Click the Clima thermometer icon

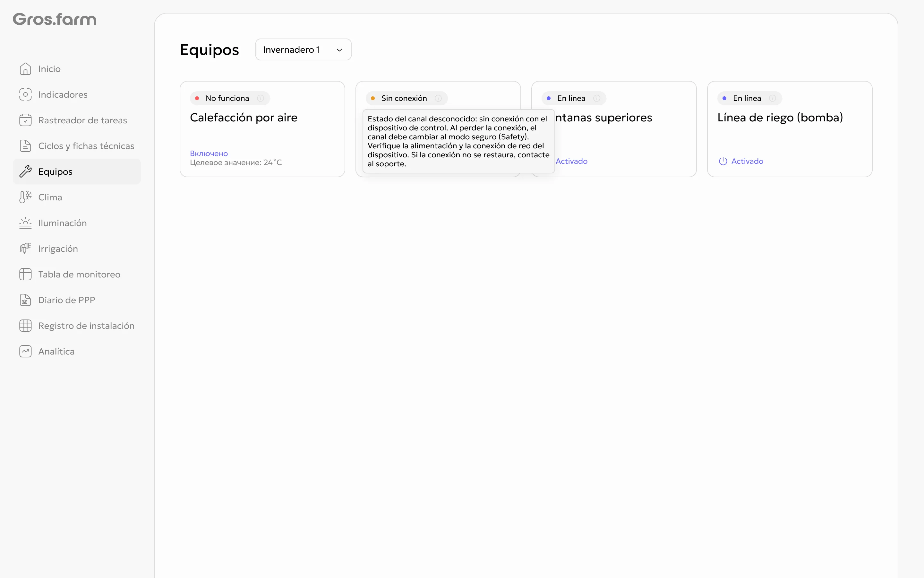coord(25,197)
